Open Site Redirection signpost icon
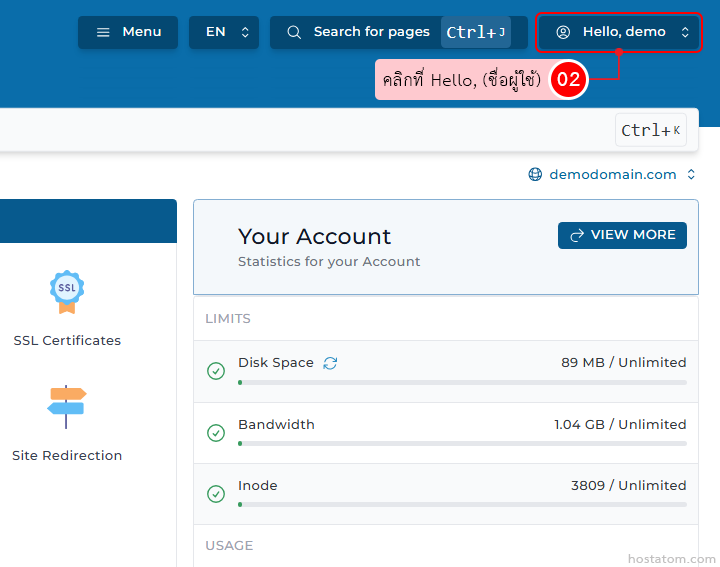Image resolution: width=720 pixels, height=567 pixels. 67,406
